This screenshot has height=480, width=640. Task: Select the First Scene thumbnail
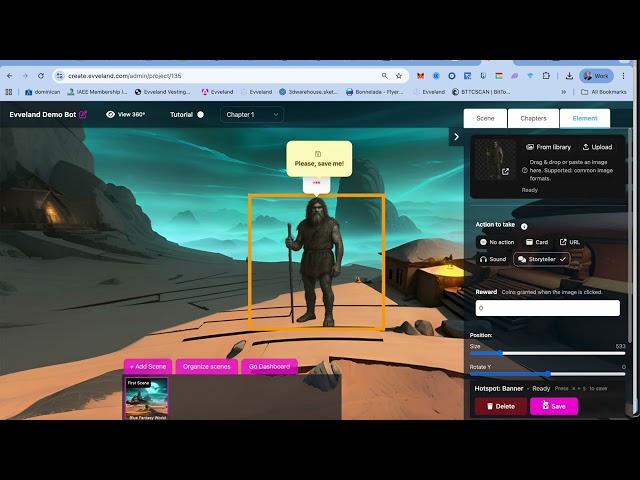coord(147,398)
